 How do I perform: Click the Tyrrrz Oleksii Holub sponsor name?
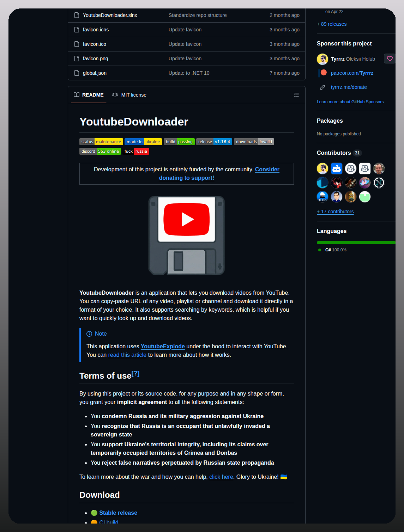pos(353,59)
